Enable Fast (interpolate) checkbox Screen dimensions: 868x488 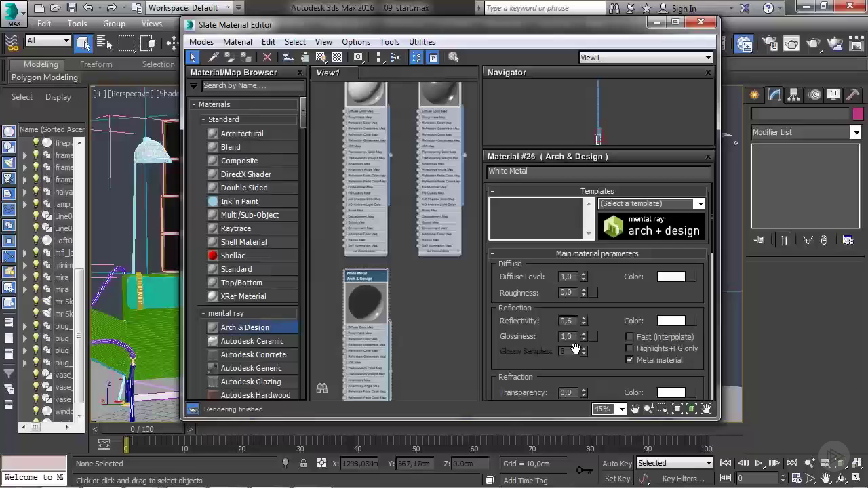pyautogui.click(x=629, y=337)
